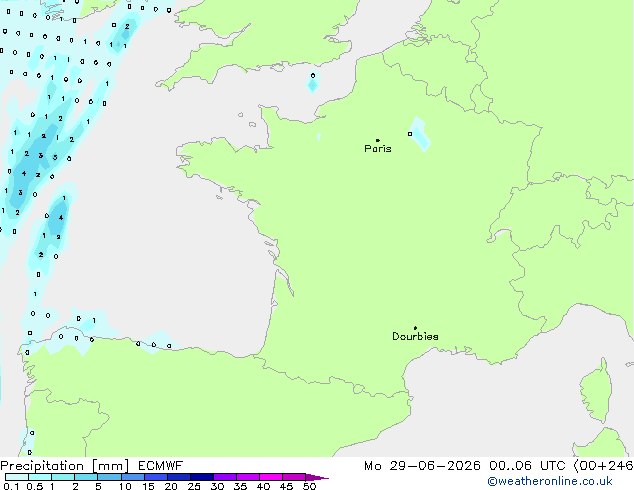Pick the legend swatch between 45 and 50
The height and width of the screenshot is (490, 634).
(294, 477)
